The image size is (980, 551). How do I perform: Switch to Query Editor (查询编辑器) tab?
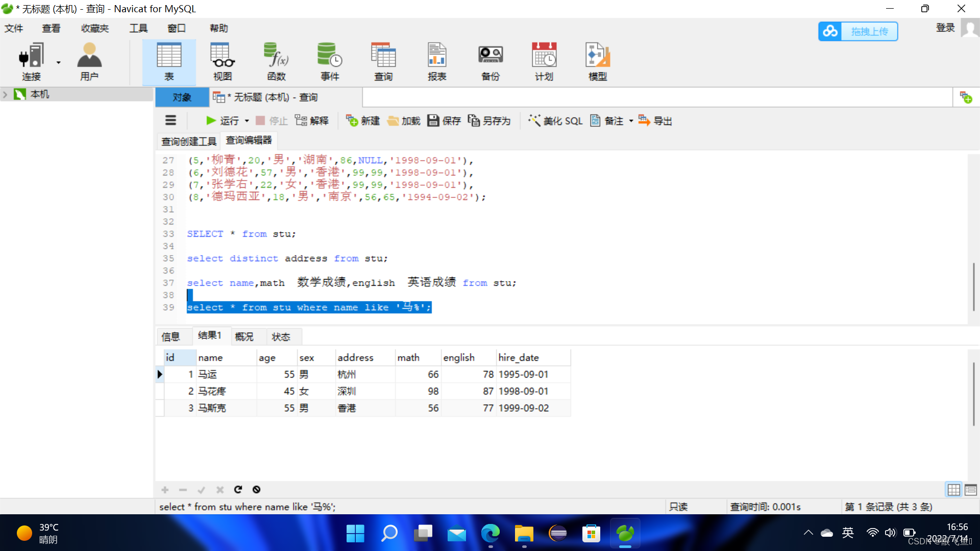tap(249, 140)
